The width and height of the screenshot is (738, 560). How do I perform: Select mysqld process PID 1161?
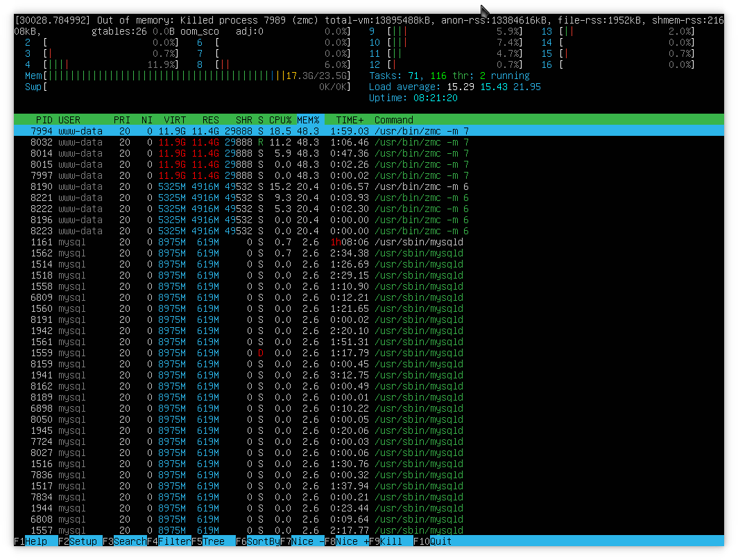(x=369, y=242)
